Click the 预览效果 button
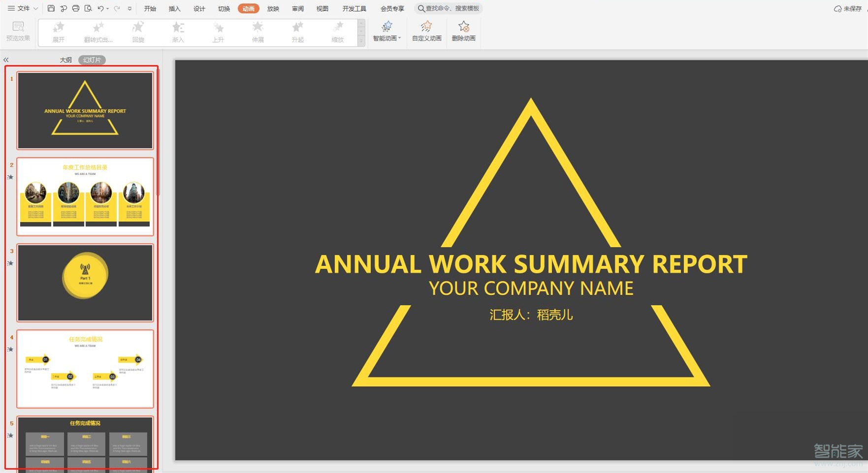This screenshot has width=868, height=473. coord(18,31)
